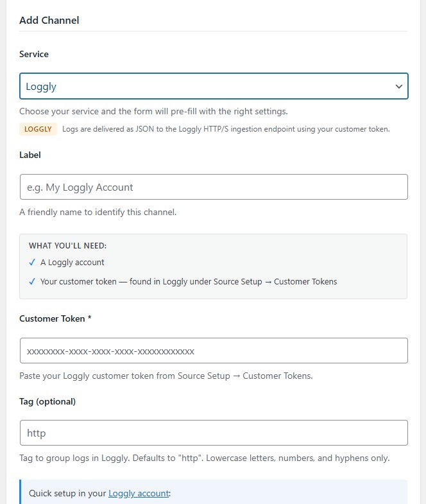Open the Service dropdown showing Loggly
The height and width of the screenshot is (504, 426).
point(214,86)
